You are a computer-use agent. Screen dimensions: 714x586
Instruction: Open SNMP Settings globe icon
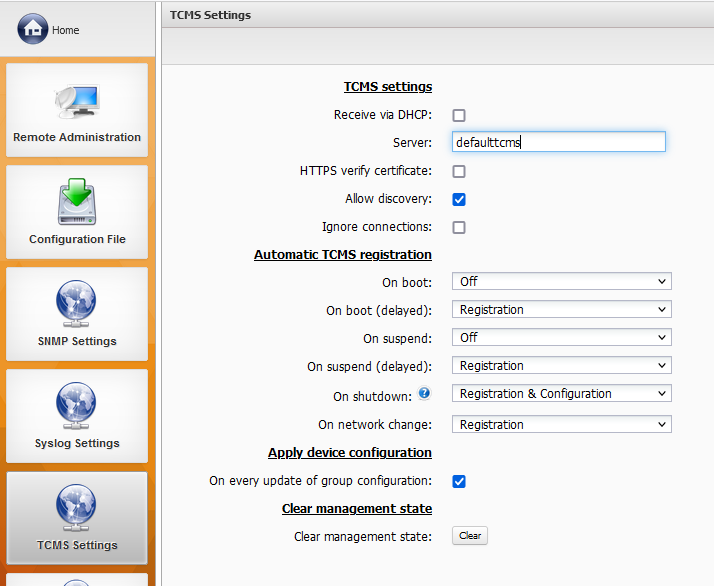click(77, 303)
